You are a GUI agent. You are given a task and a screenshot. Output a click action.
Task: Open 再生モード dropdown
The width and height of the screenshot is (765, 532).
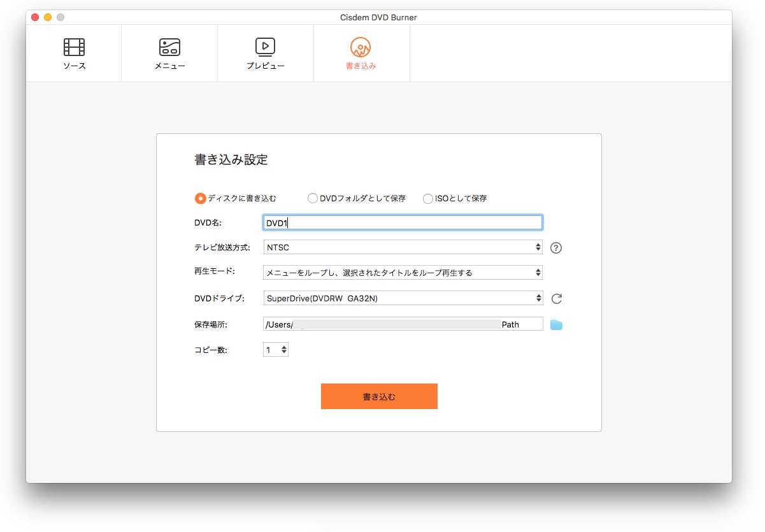tap(403, 273)
